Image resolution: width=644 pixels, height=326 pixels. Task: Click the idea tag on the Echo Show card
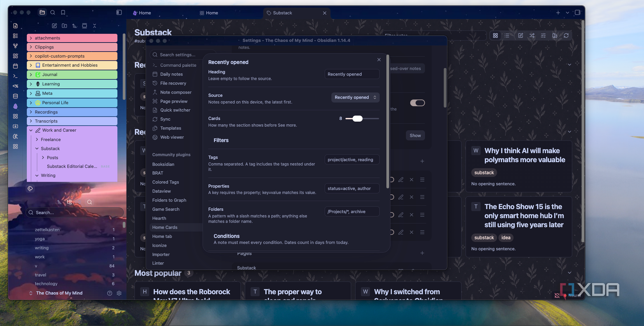coord(506,237)
